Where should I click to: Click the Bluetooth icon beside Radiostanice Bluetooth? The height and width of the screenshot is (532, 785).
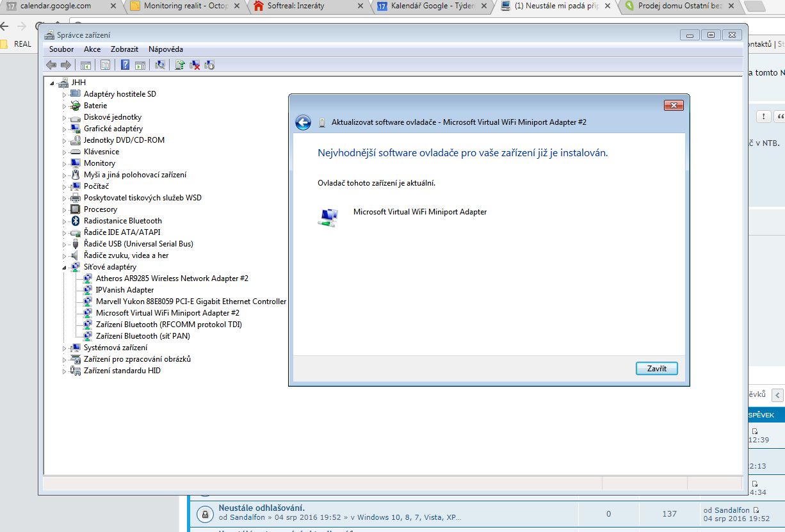(x=76, y=221)
